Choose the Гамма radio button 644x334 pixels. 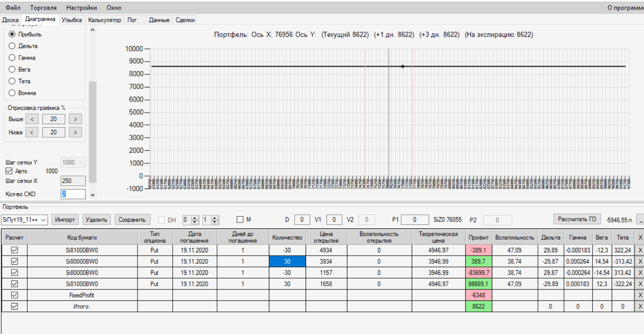click(x=22, y=58)
